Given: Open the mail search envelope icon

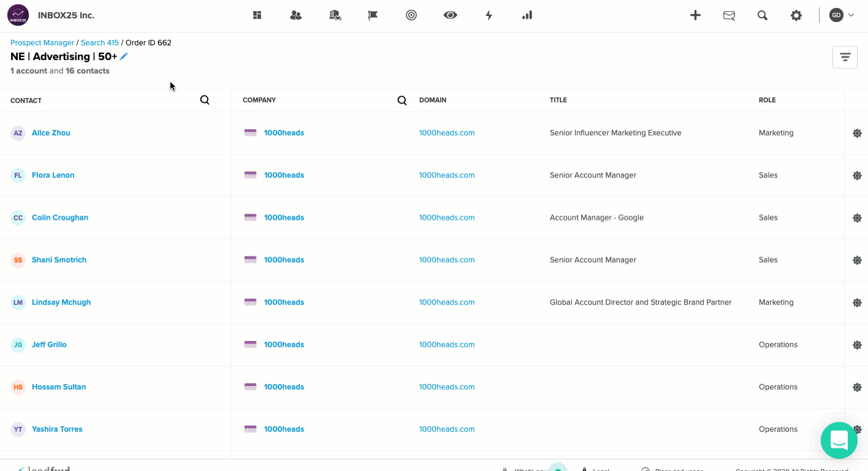Looking at the screenshot, I should (729, 15).
